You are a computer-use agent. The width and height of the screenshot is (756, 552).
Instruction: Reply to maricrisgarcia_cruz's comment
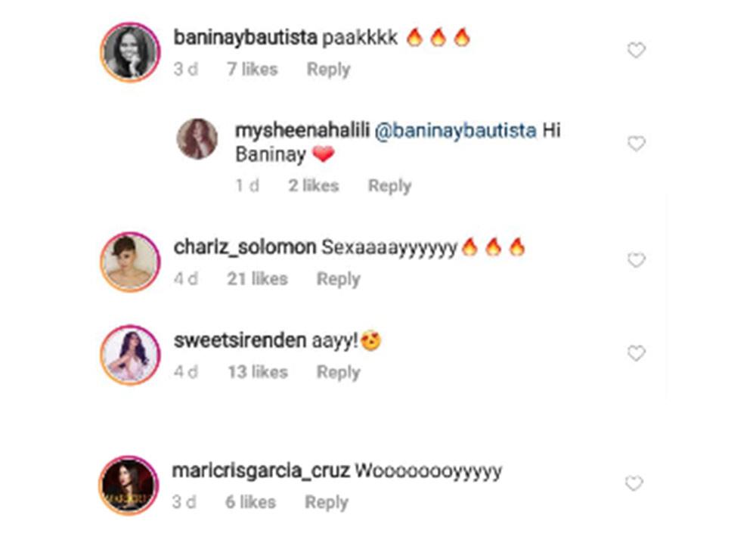tap(327, 502)
